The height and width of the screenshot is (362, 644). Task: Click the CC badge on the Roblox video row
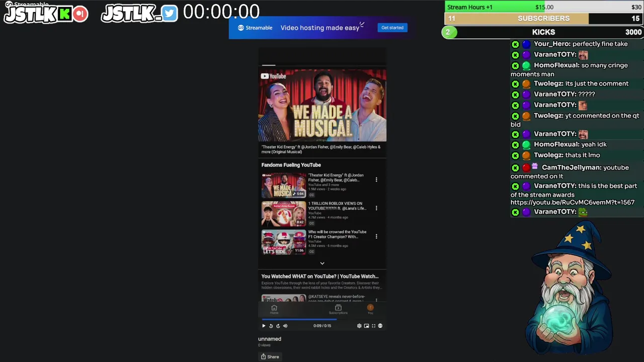pos(311,223)
